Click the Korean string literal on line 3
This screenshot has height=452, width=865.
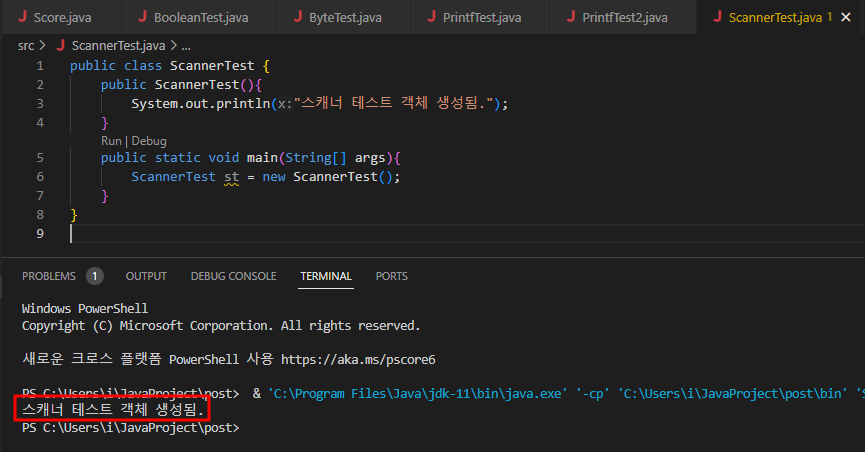click(393, 103)
